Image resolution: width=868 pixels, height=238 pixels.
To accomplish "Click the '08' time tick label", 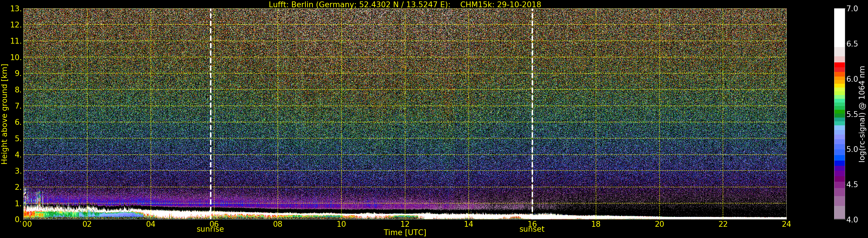I will (x=278, y=224).
